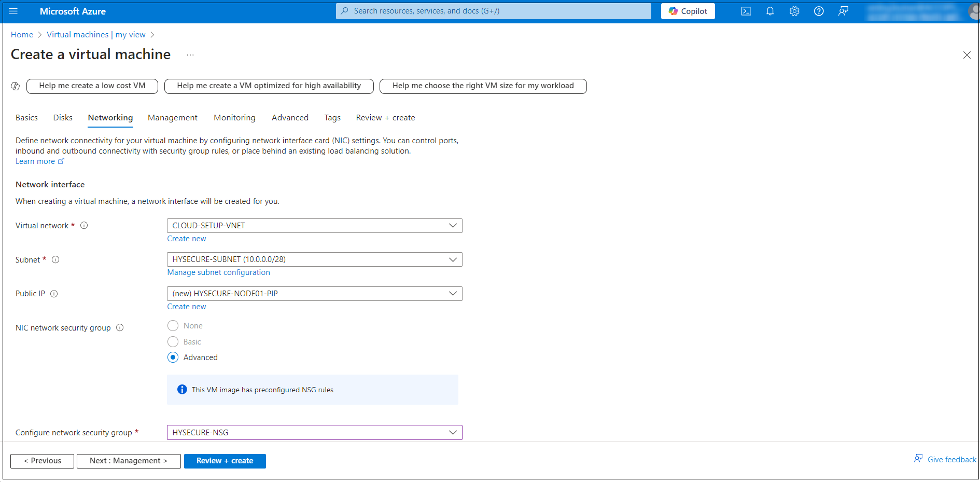This screenshot has width=980, height=482.
Task: Choose the Advanced NSG radio option
Action: pos(173,357)
